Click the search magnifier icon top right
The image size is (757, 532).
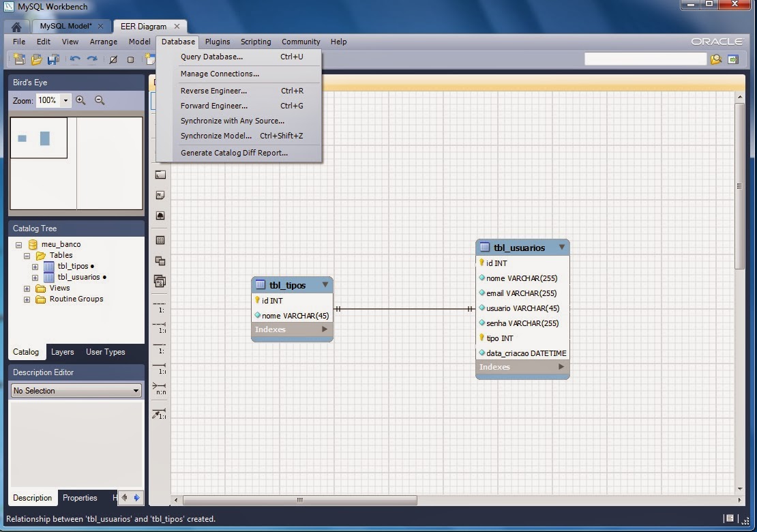(717, 59)
